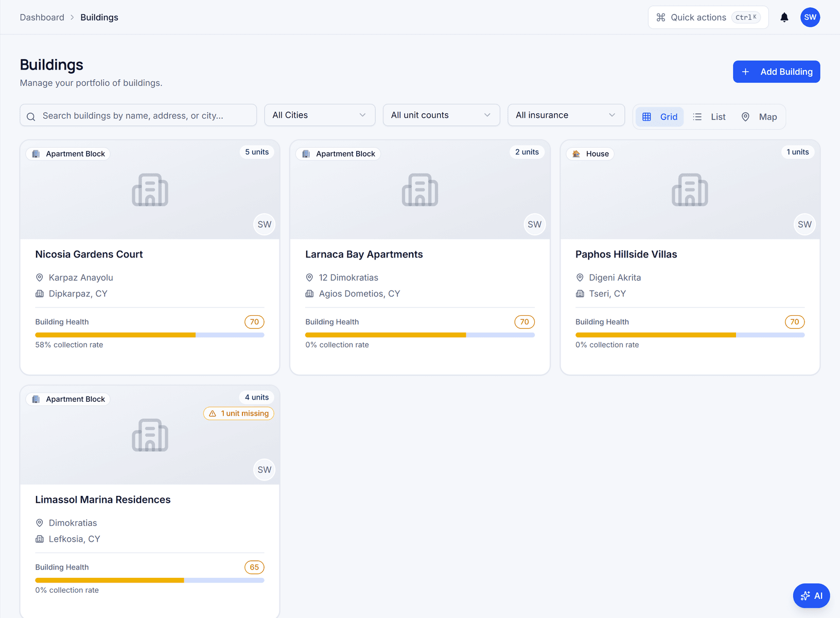Image resolution: width=840 pixels, height=618 pixels.
Task: Switch to Map view
Action: point(759,117)
